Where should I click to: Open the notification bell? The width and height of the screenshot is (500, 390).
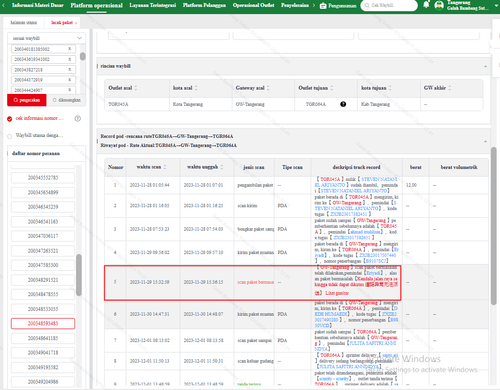point(426,5)
